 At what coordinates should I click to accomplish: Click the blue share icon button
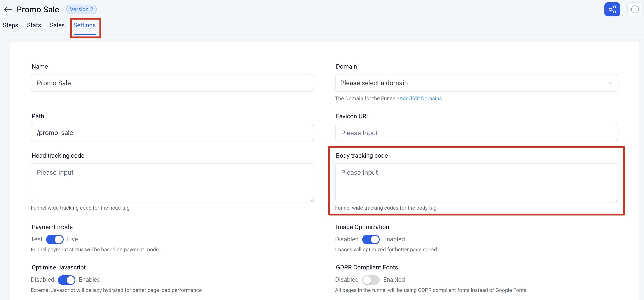tap(612, 9)
